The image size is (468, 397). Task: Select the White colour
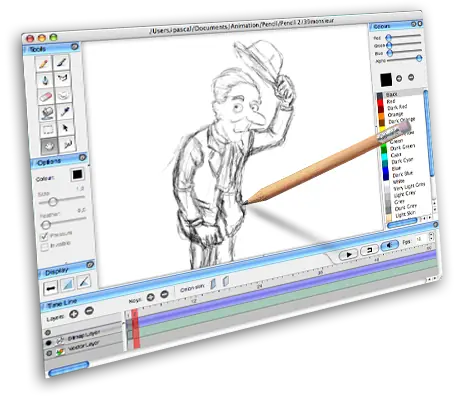coord(399,182)
